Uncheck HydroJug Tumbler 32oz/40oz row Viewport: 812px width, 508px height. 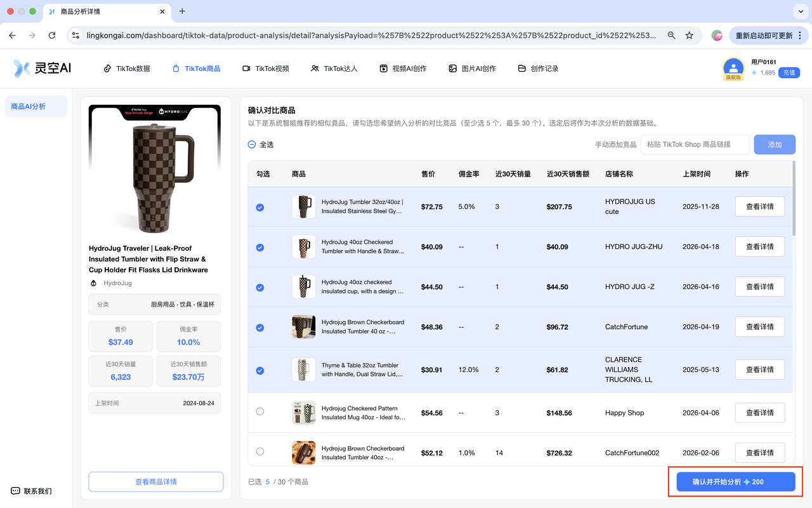260,208
